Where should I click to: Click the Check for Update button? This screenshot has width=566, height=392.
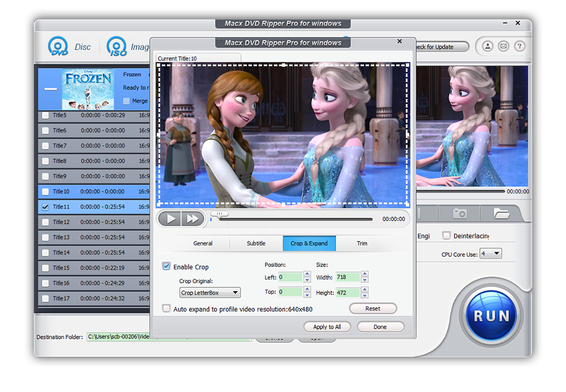[x=442, y=47]
